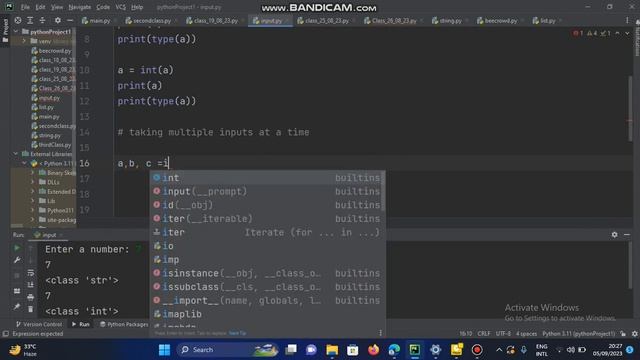
Task: Toggle read-only lock icon in status bar
Action: click(x=623, y=333)
